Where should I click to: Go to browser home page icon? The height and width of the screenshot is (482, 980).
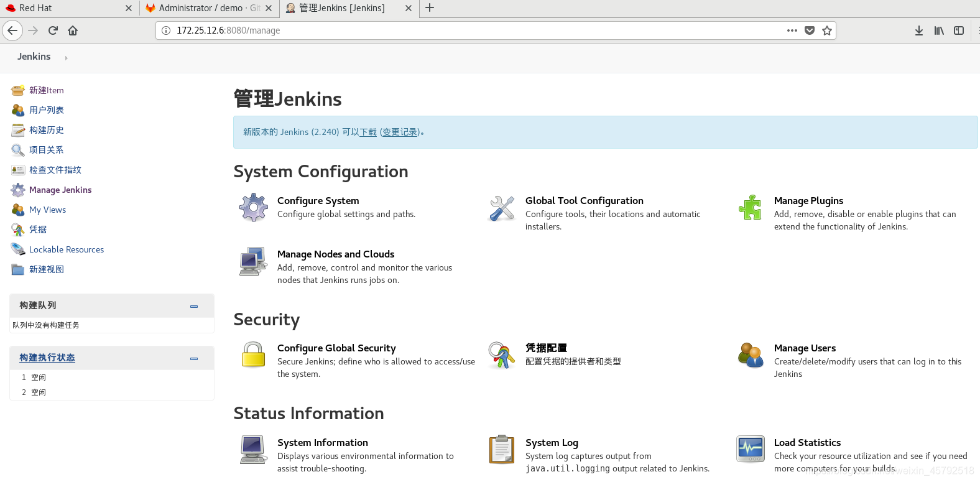click(73, 30)
